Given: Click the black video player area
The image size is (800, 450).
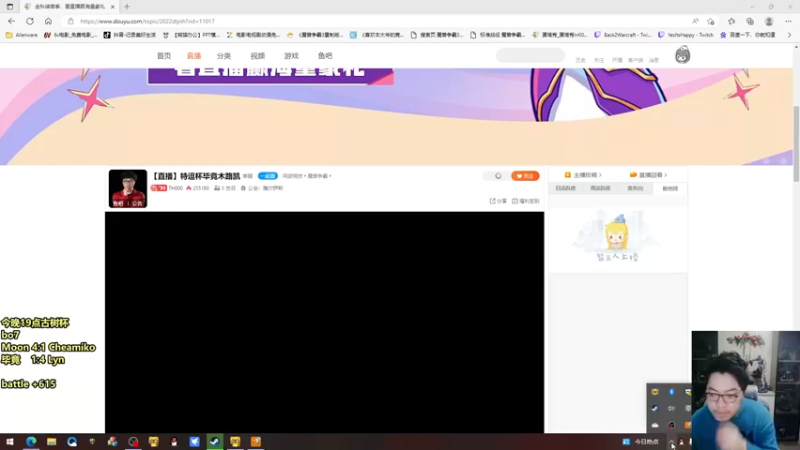Looking at the screenshot, I should tap(324, 322).
